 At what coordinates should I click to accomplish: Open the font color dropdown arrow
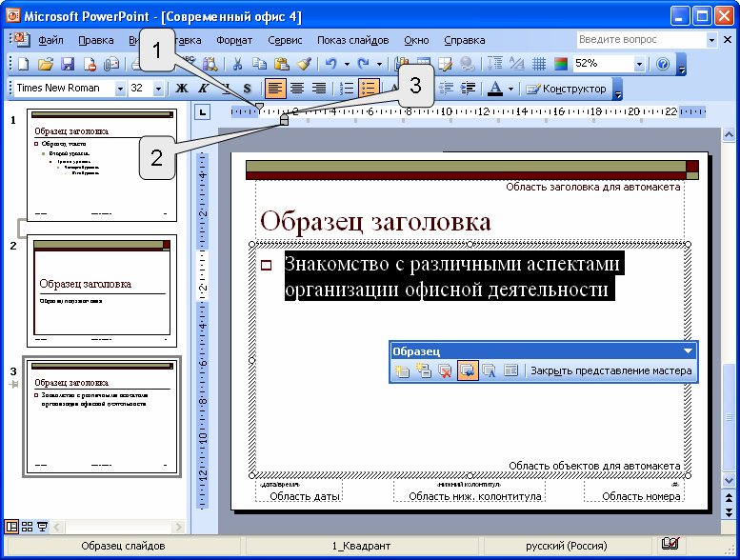click(510, 89)
